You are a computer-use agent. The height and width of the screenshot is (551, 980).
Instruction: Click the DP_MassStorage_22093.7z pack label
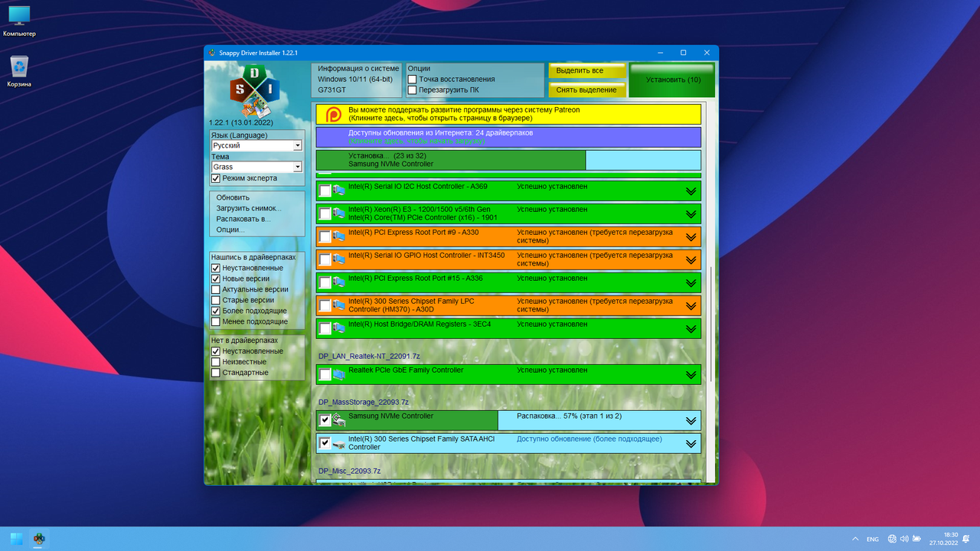click(x=364, y=402)
